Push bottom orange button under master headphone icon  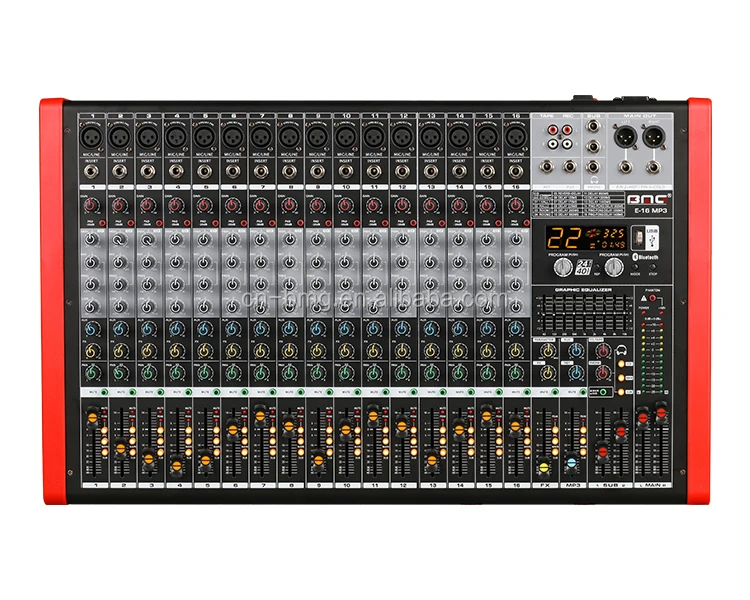(x=621, y=392)
